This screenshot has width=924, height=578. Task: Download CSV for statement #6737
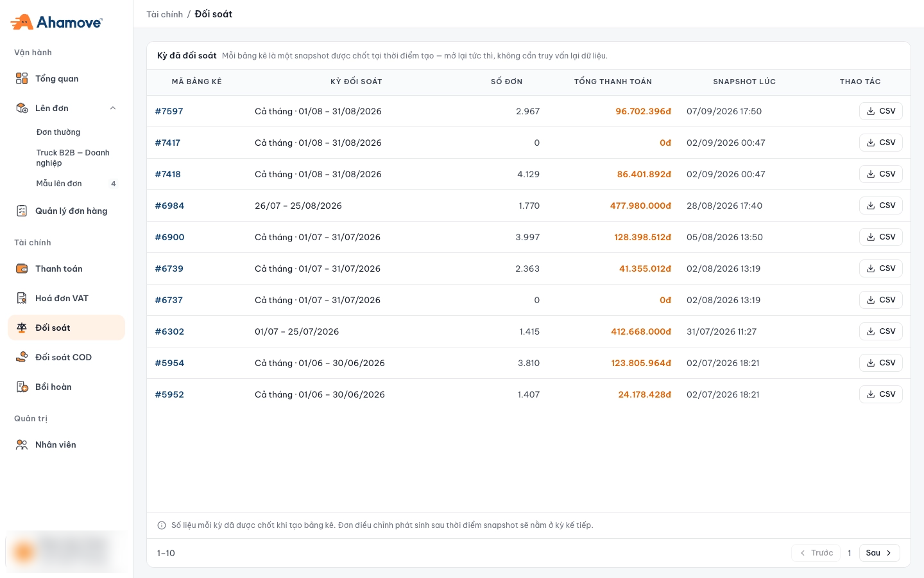[881, 300]
